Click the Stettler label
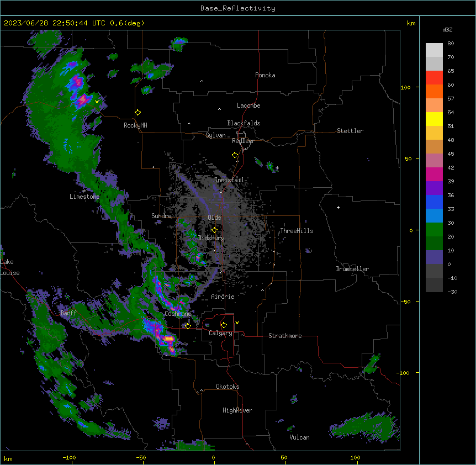Screen dimensions: 476x465 click(350, 131)
